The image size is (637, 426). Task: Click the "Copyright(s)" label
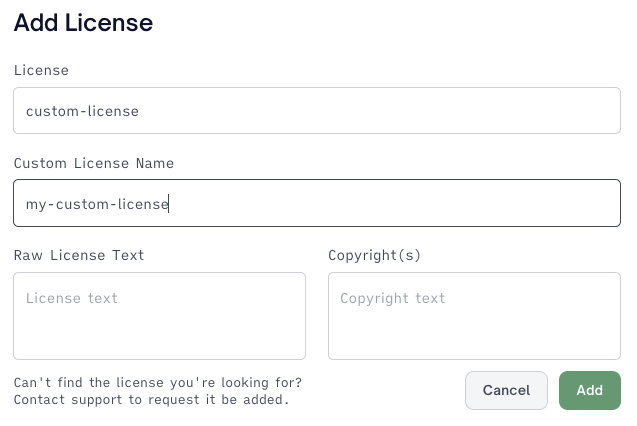375,255
